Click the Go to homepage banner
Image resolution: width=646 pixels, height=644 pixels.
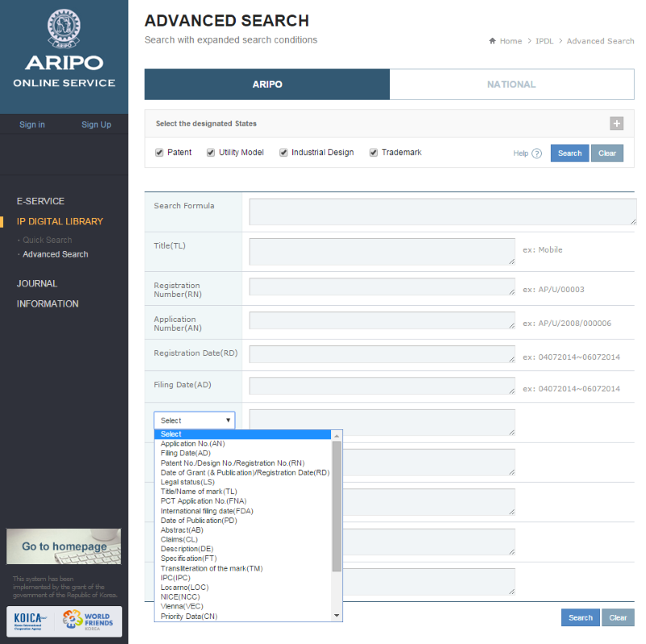(x=64, y=546)
